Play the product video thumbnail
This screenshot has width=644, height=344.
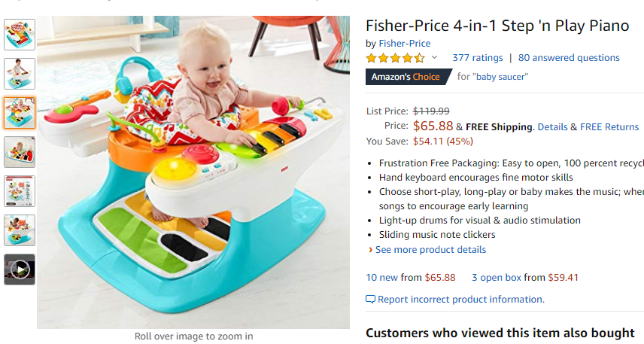[x=20, y=269]
